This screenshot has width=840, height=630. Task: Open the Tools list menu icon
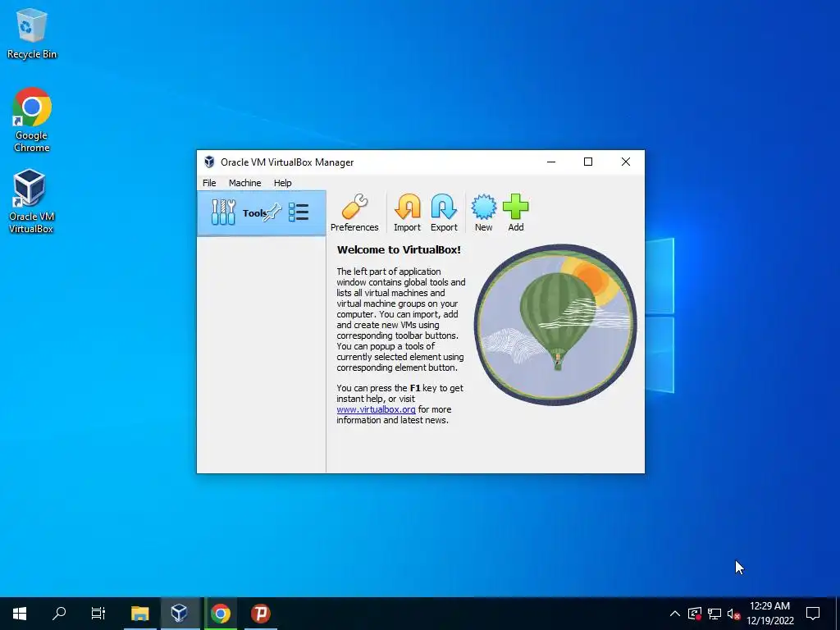[x=299, y=212]
